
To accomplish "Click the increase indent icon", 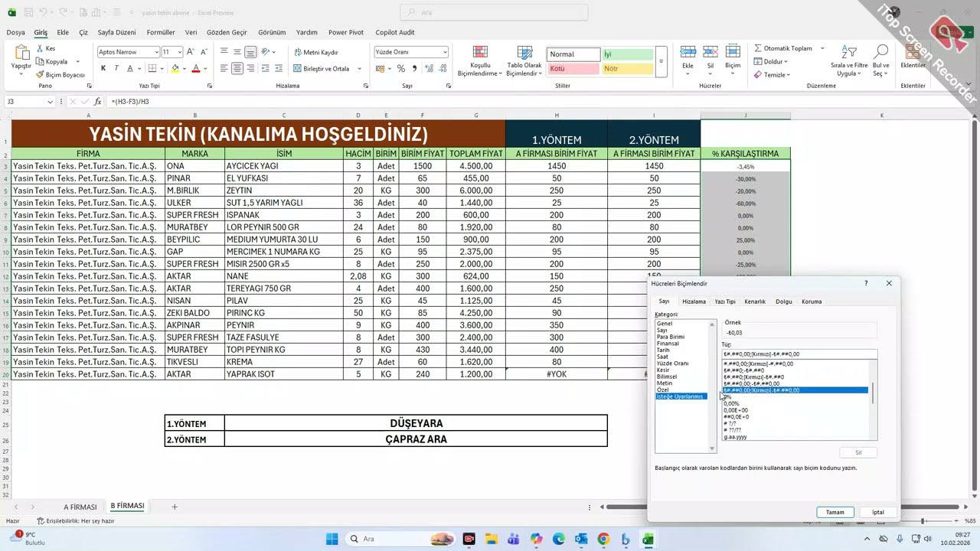I will coord(280,69).
